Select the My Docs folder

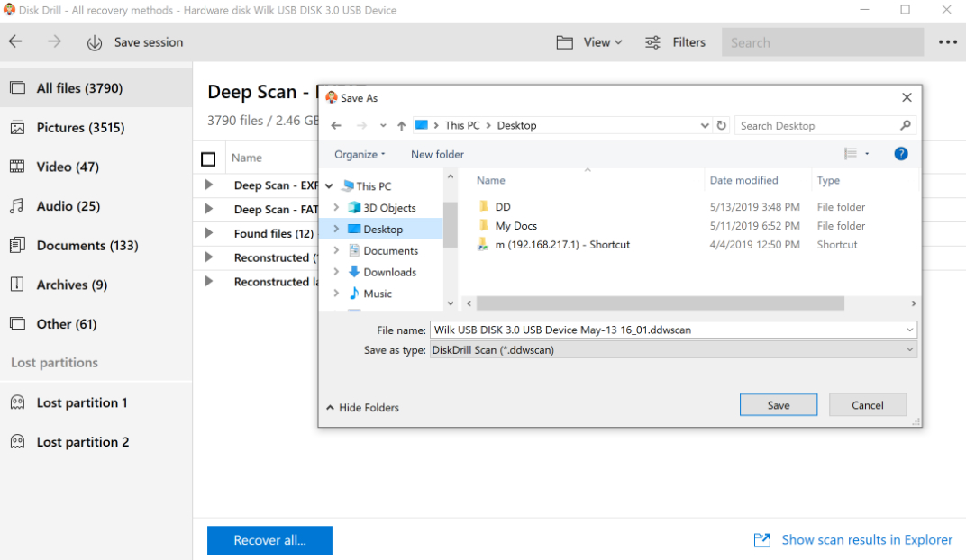[516, 226]
